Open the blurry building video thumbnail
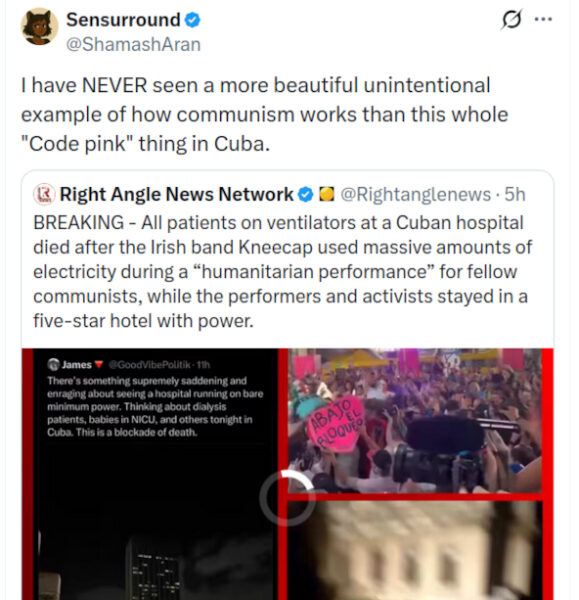The image size is (579, 600). (x=414, y=550)
